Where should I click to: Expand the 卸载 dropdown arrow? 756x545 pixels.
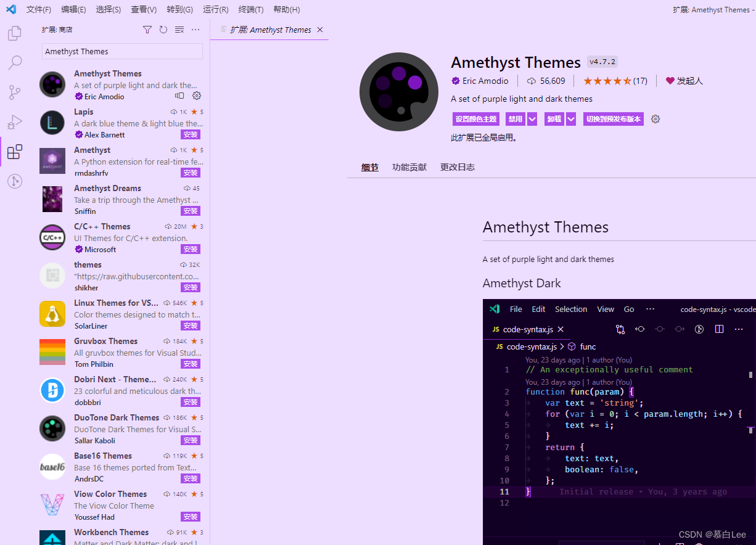571,119
